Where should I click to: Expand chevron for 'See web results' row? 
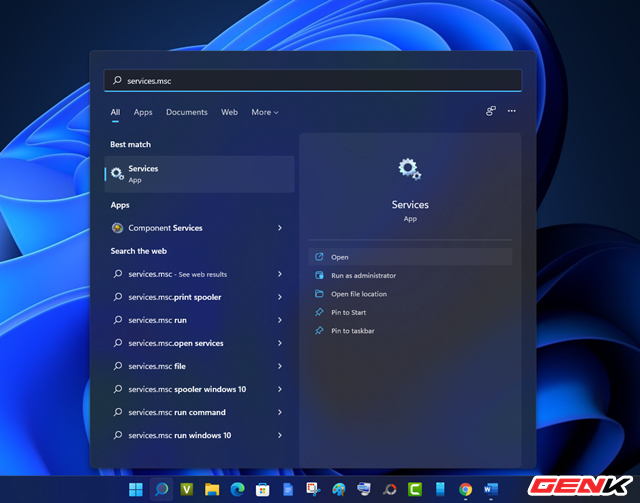(280, 274)
